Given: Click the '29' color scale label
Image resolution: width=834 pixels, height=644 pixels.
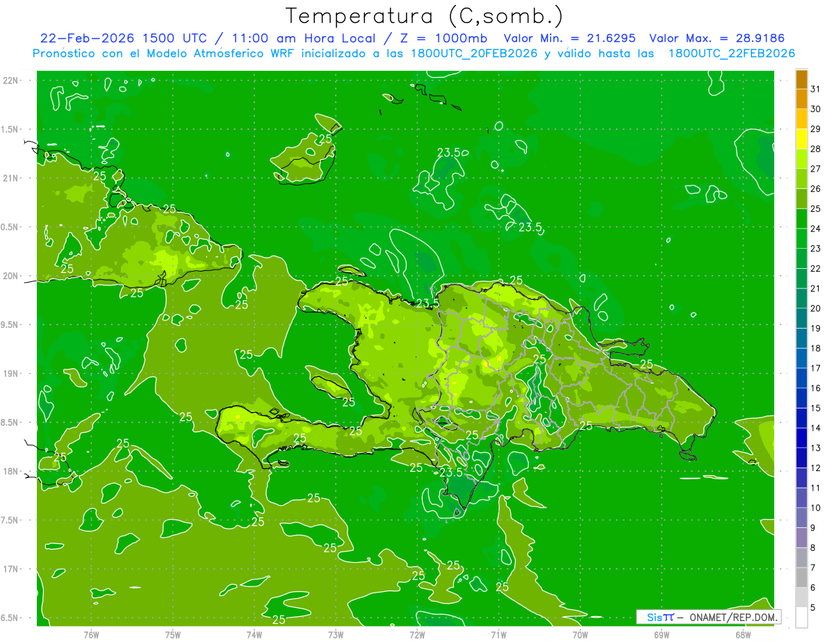Looking at the screenshot, I should point(815,129).
